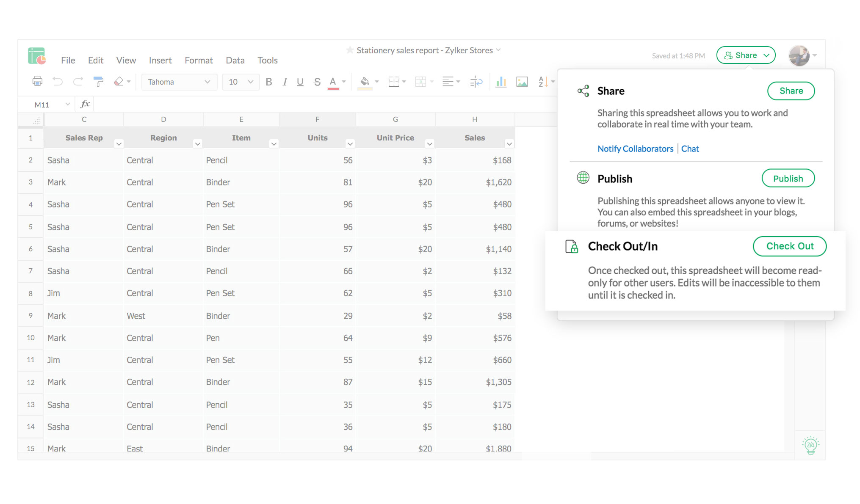Open the Insert menu
Image resolution: width=860 pixels, height=504 pixels.
coord(160,60)
